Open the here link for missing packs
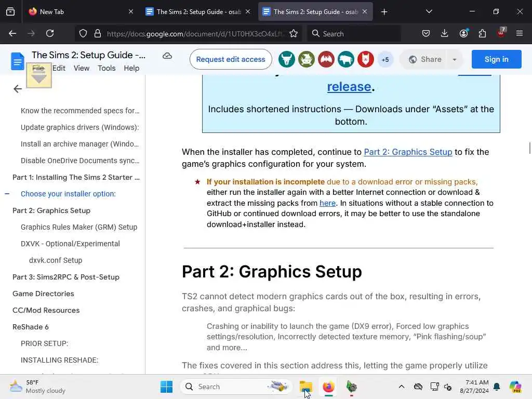Viewport: 532px width, 399px height. point(327,203)
